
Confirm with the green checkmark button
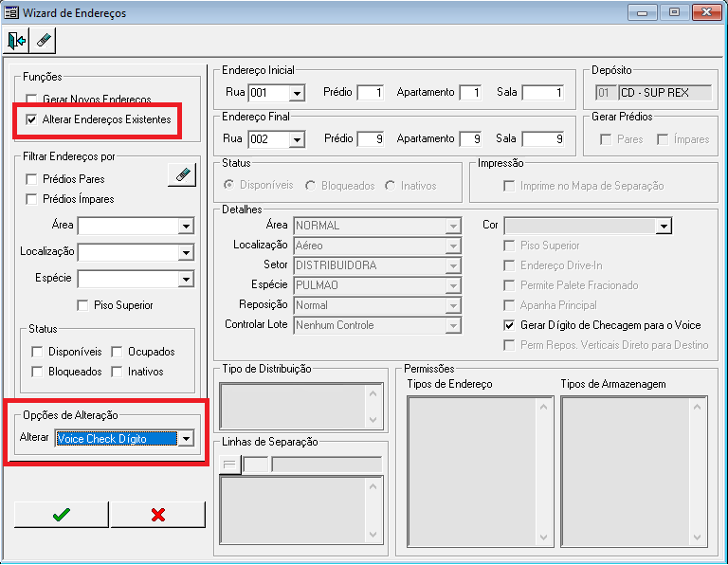[62, 515]
